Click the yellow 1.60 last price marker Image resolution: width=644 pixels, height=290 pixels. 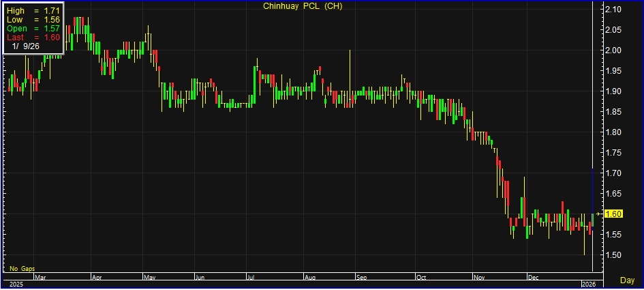(614, 214)
